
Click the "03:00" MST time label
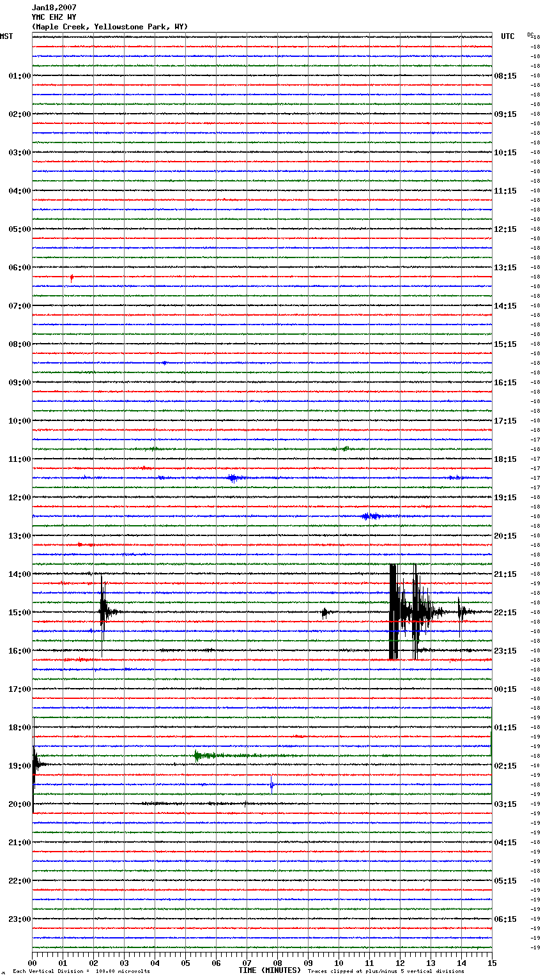tap(20, 153)
